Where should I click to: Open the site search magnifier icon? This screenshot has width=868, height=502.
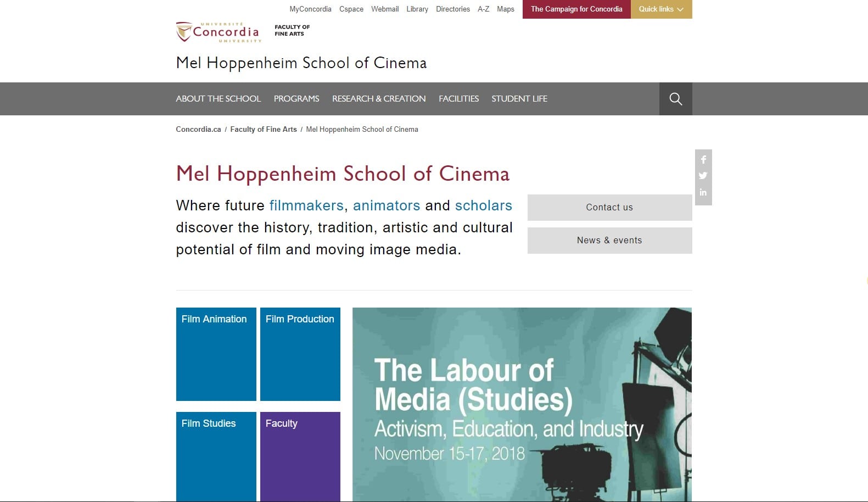pos(675,99)
